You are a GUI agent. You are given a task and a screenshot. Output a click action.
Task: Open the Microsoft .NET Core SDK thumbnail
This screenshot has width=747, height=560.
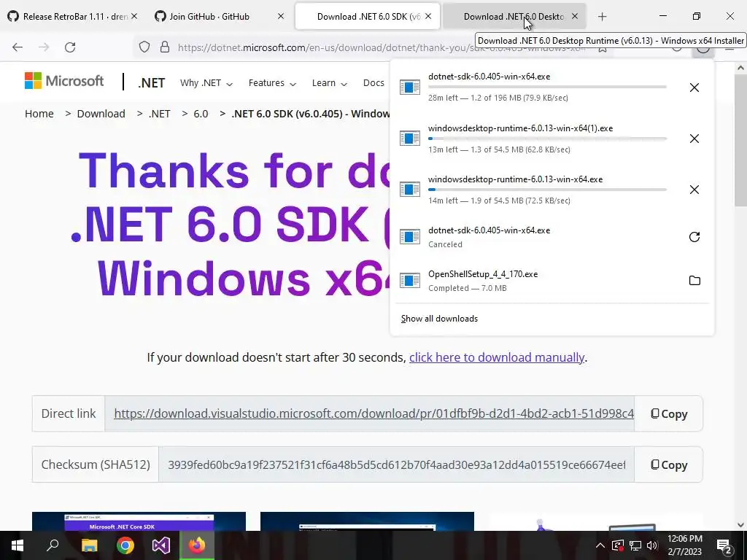139,521
